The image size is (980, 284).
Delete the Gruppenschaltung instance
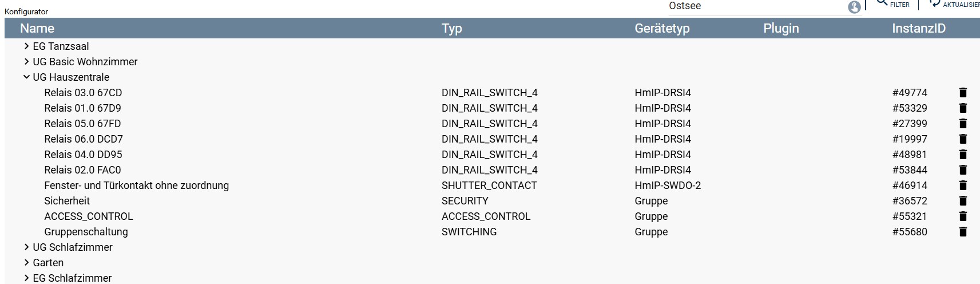coord(963,232)
